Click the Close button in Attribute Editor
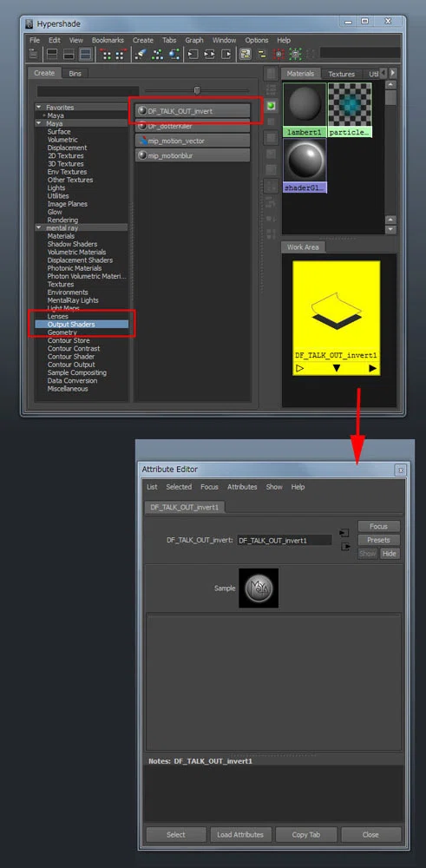Viewport: 426px width, 868px height. coord(370,835)
